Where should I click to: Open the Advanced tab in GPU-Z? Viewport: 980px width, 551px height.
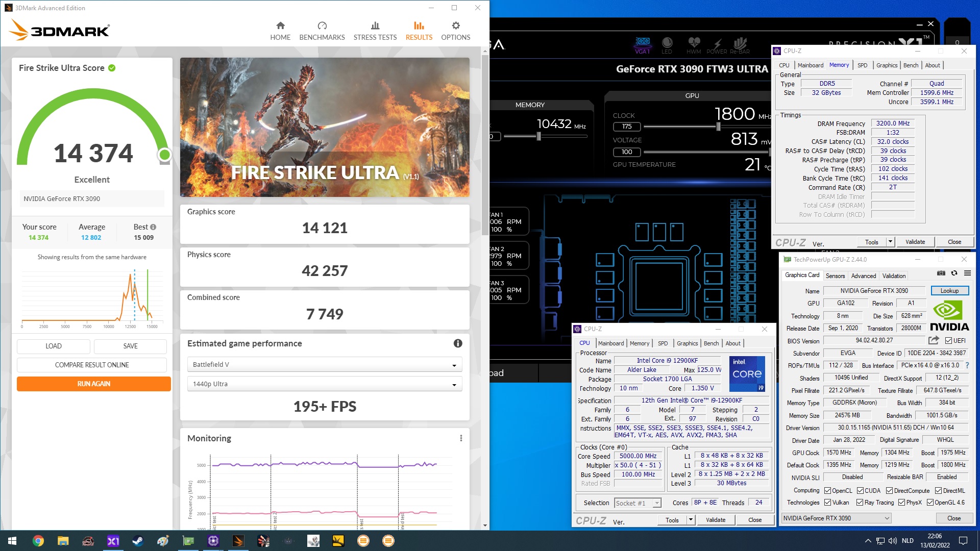coord(864,275)
